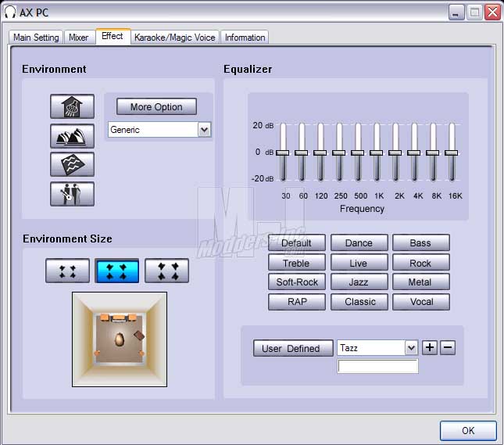
Task: Select the concert hall (opera house) environment icon
Action: 72,136
